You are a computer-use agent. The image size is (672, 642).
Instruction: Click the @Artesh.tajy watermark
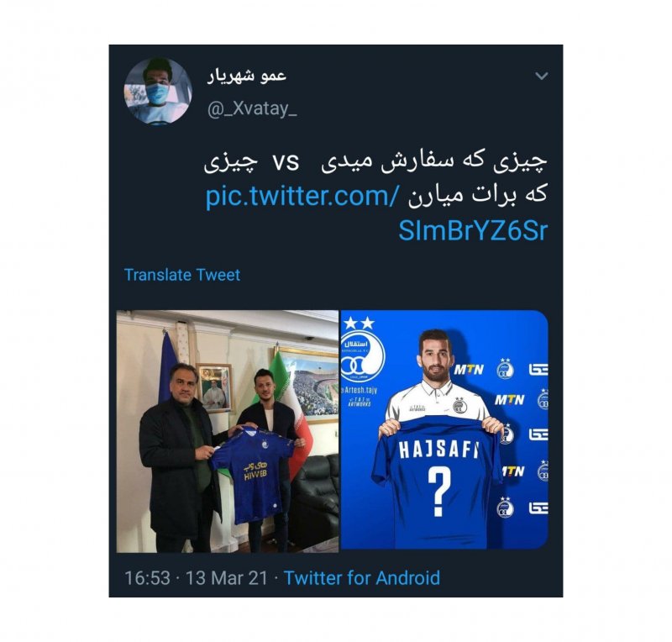pyautogui.click(x=359, y=390)
